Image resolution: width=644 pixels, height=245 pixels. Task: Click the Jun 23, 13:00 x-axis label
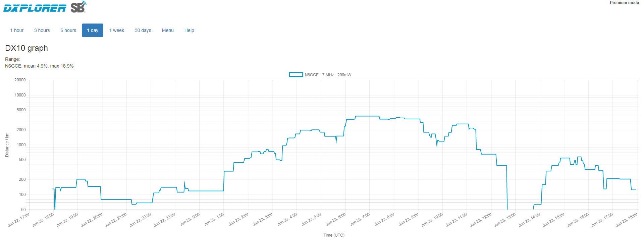pos(505,220)
